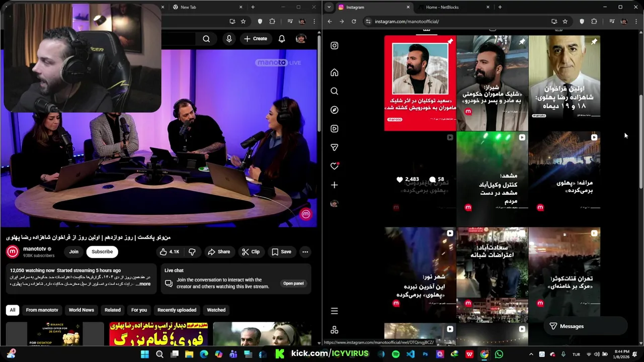Viewport: 644px width, 362px height.
Task: Open Chrome three-dot menu in Instagram window
Action: (636, 22)
